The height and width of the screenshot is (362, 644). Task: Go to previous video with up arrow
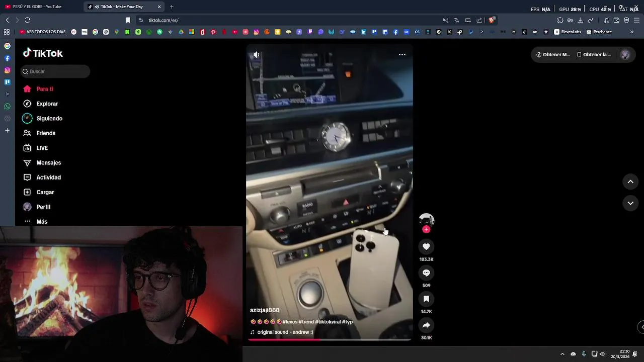630,182
